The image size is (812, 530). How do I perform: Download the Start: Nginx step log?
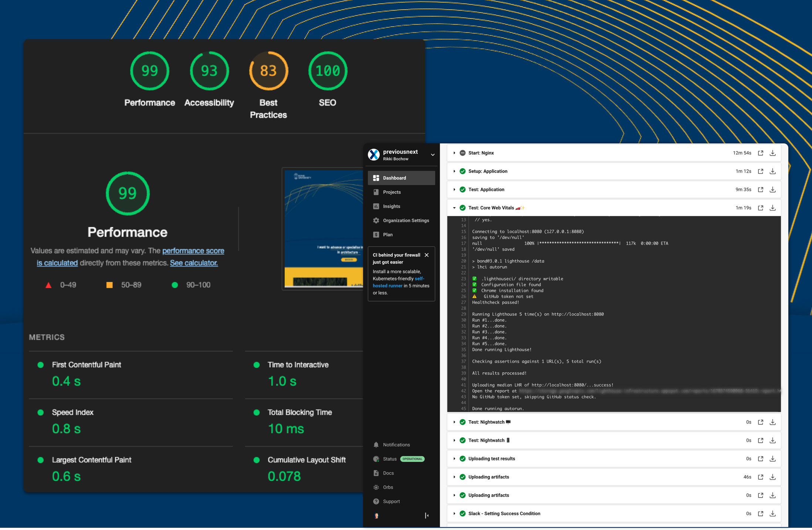772,153
